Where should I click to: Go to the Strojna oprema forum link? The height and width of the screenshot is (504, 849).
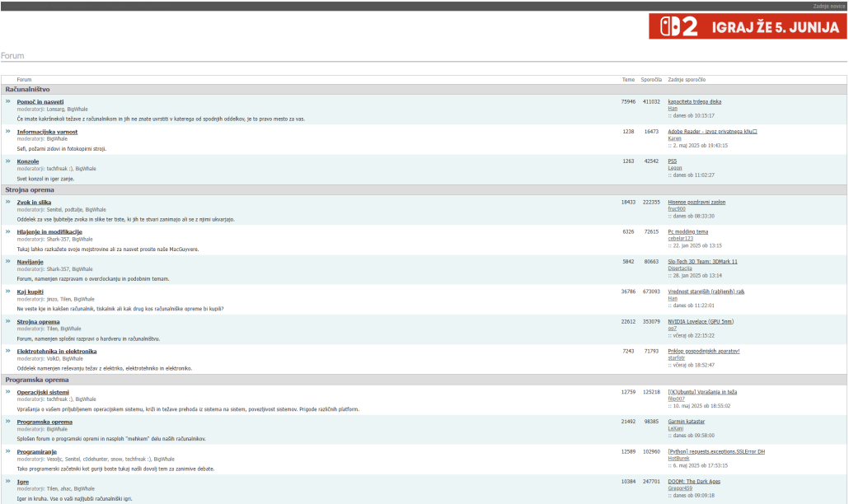coord(38,322)
